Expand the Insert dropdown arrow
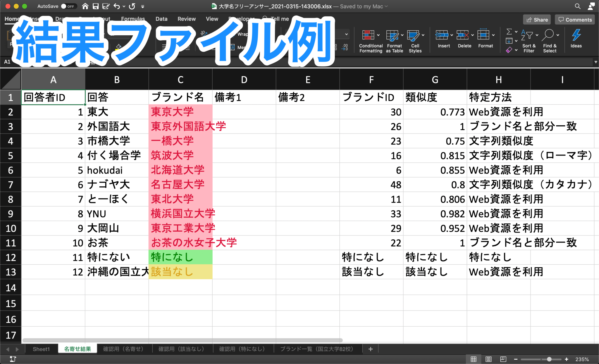This screenshot has width=599, height=364. pyautogui.click(x=452, y=35)
